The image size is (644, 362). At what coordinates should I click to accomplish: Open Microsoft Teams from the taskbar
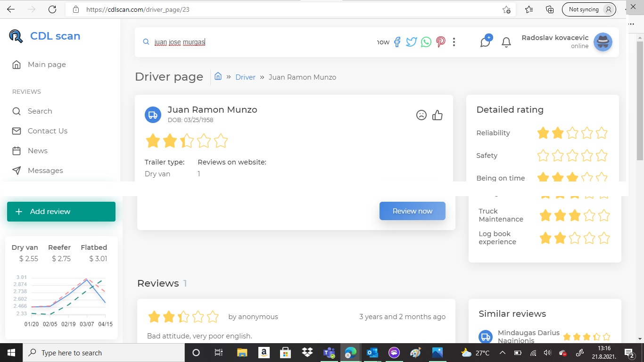click(329, 353)
